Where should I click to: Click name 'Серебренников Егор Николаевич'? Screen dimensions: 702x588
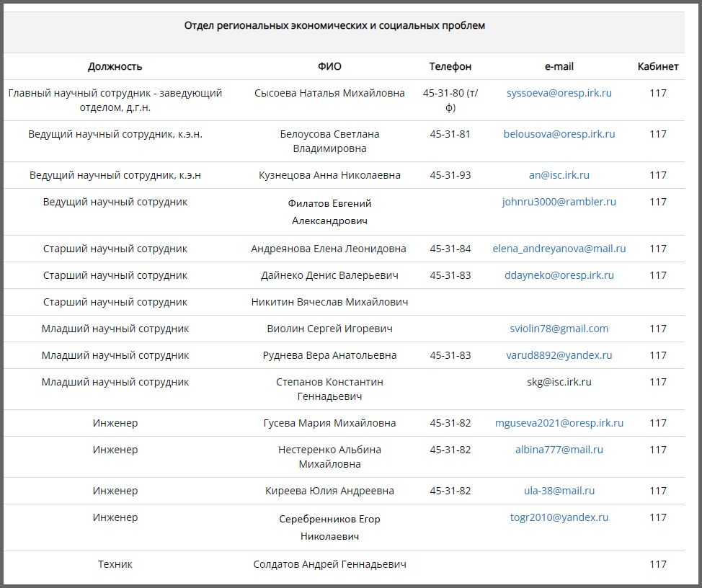point(329,527)
